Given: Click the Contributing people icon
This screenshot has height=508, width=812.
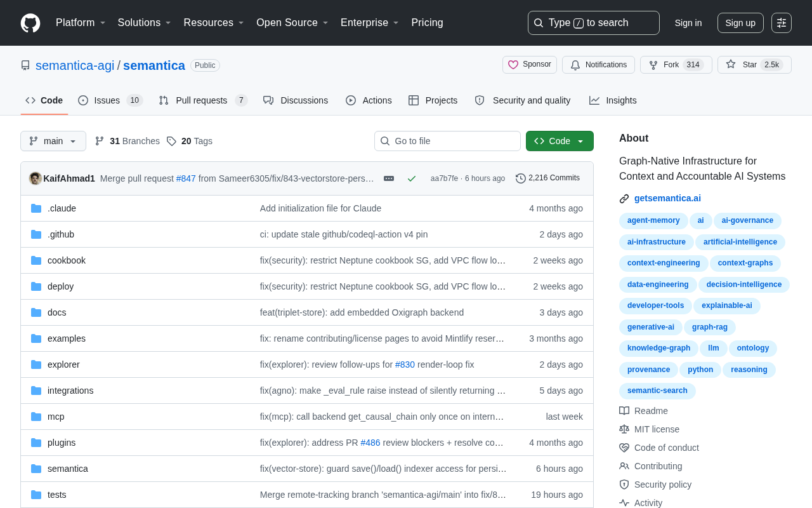Looking at the screenshot, I should [624, 466].
